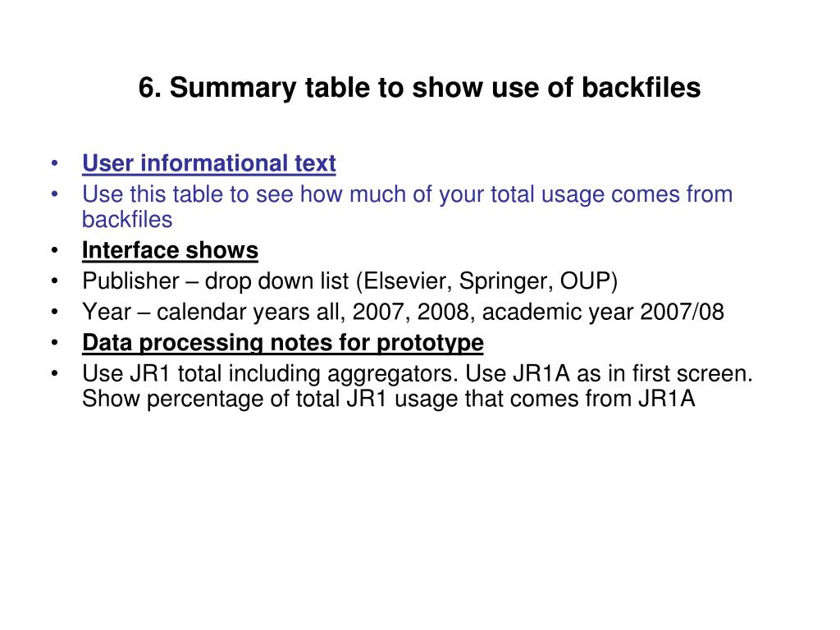Select the 'Interface shows' underlined heading
840x630 pixels.
170,251
